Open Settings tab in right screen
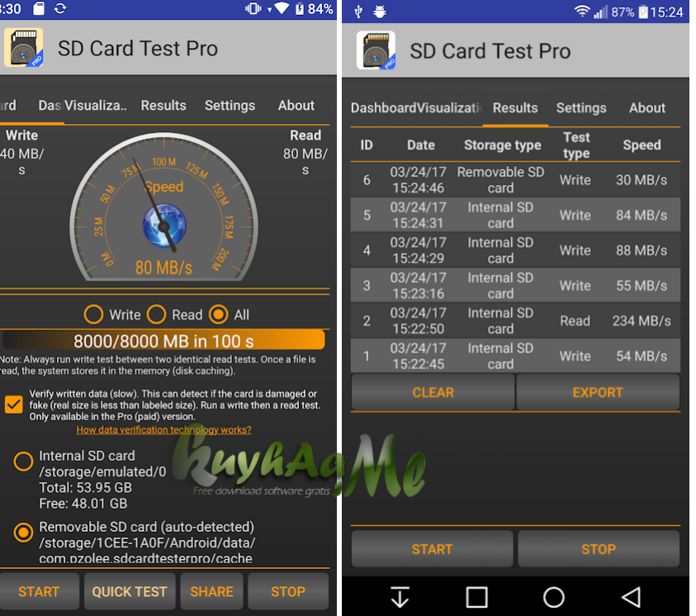 tap(581, 108)
